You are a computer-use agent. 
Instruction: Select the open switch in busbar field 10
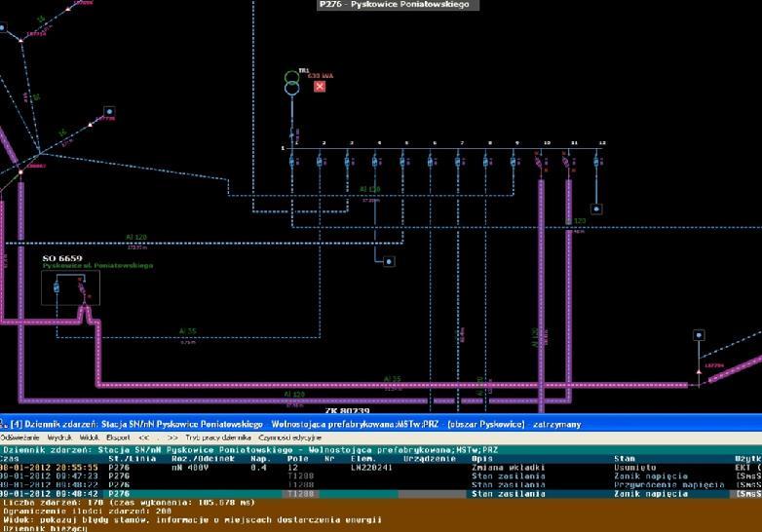pos(540,161)
